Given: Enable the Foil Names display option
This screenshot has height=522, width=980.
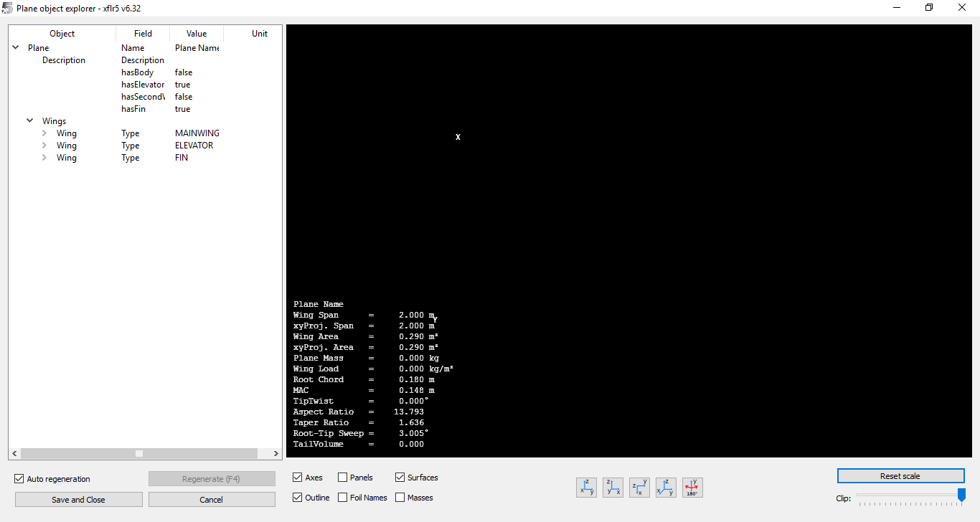Looking at the screenshot, I should coord(343,498).
